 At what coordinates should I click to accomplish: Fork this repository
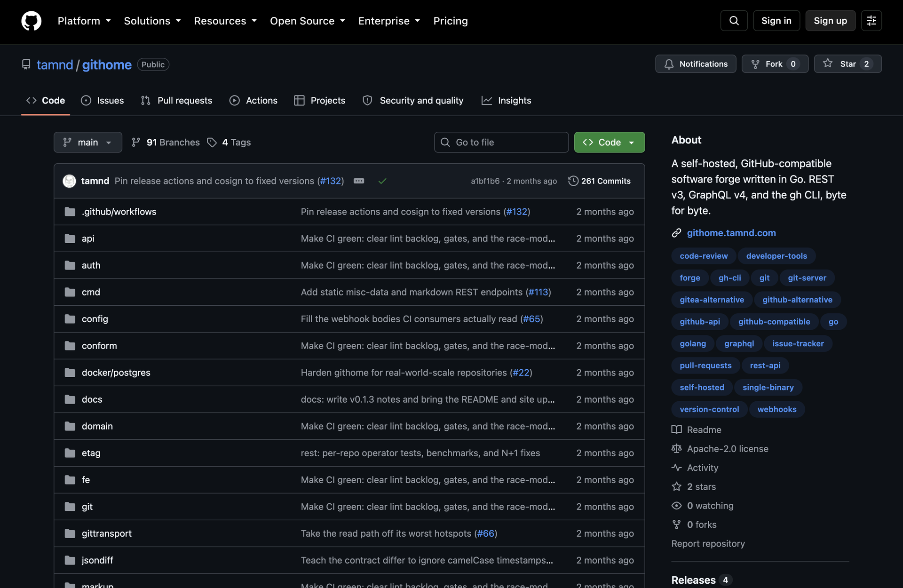(775, 64)
